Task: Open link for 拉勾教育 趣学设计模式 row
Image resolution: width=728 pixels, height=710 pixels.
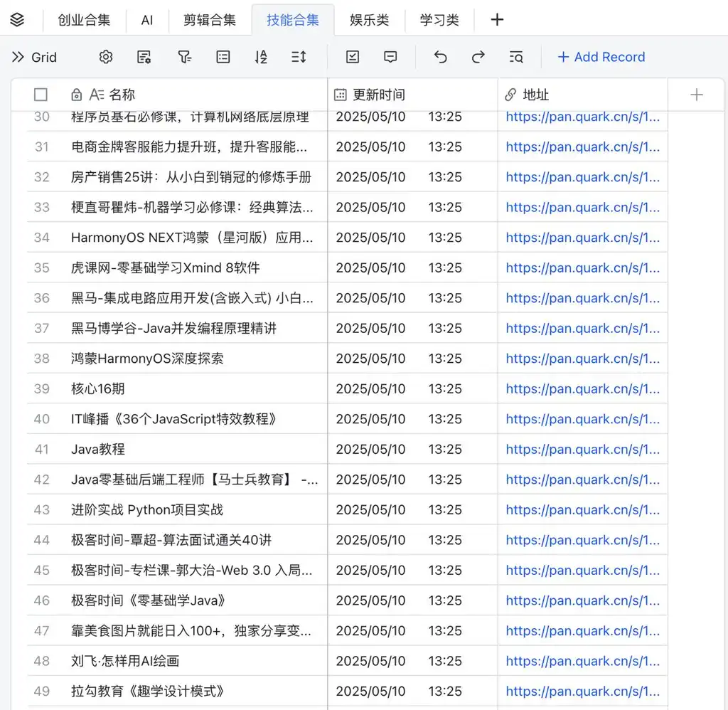Action: coord(583,691)
